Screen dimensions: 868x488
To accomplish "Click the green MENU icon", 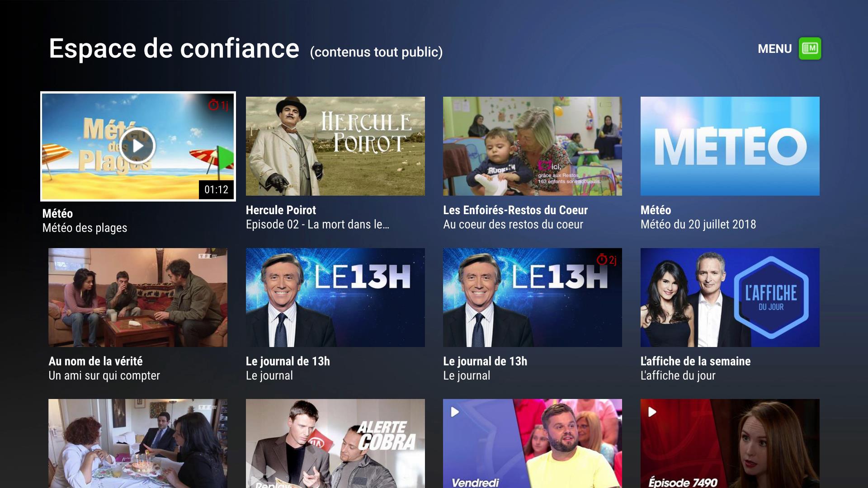I will [x=810, y=49].
